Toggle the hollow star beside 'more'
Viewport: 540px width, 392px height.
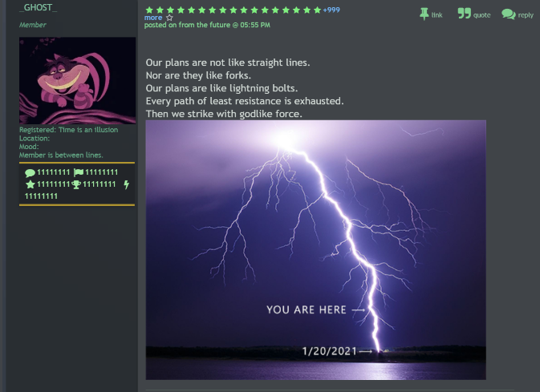coord(169,17)
